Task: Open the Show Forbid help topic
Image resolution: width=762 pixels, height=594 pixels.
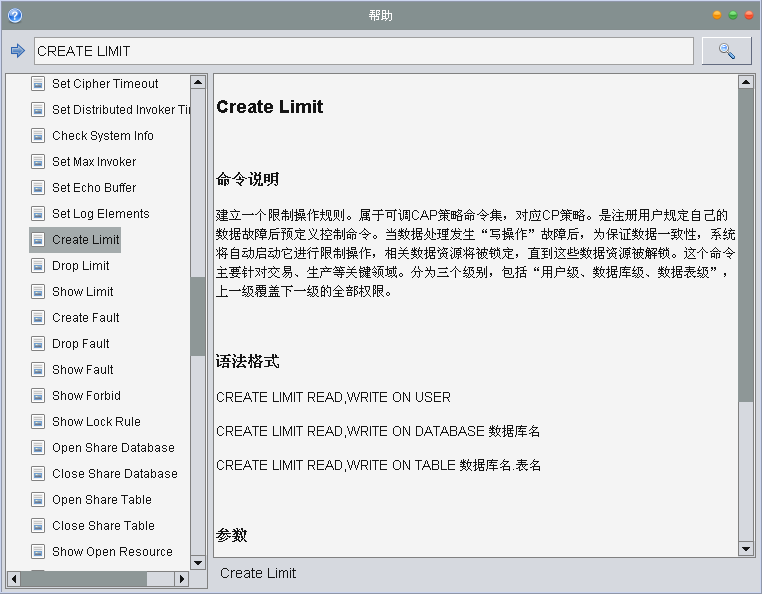Action: pyautogui.click(x=87, y=396)
